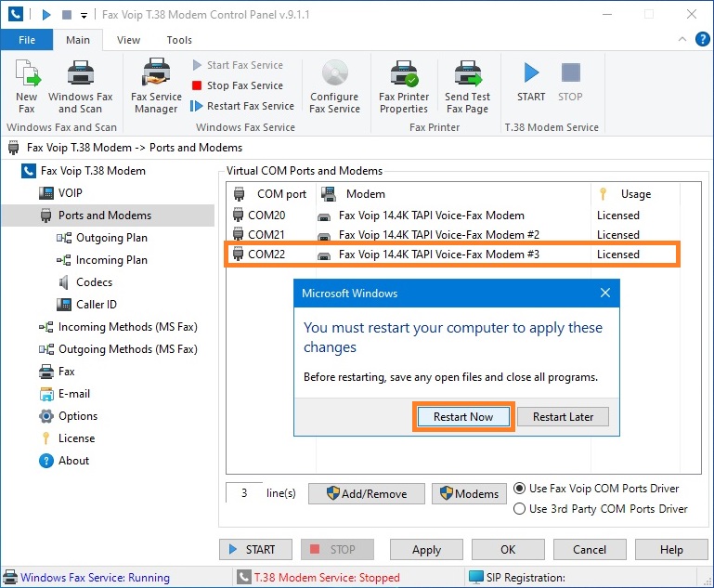This screenshot has width=714, height=588.
Task: Select the COM20 row
Action: tap(453, 215)
